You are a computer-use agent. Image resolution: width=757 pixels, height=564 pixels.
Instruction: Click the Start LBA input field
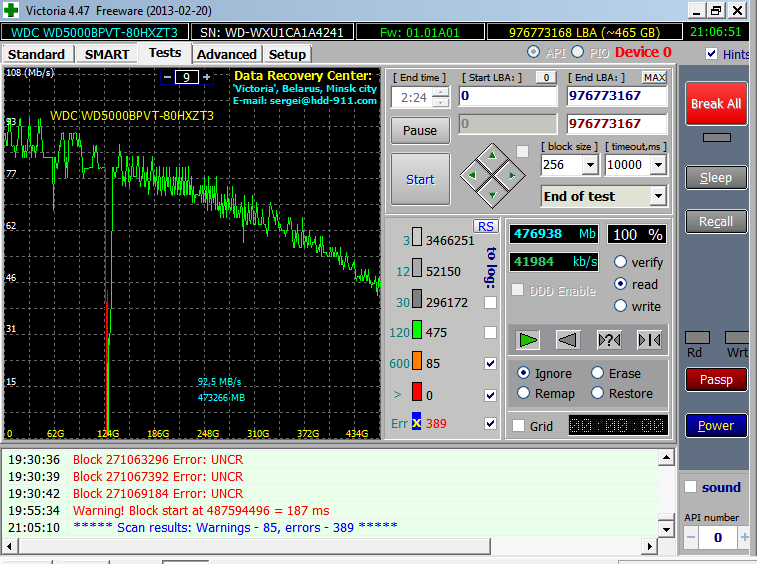pyautogui.click(x=507, y=97)
